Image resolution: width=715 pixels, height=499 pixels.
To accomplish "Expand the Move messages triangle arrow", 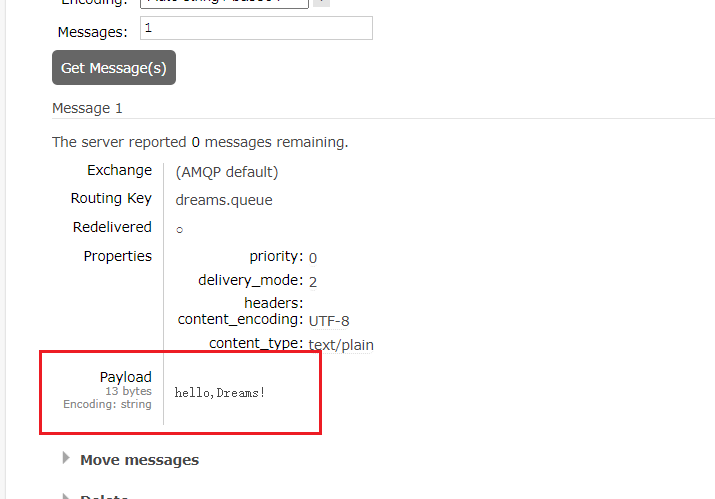I will [66, 458].
